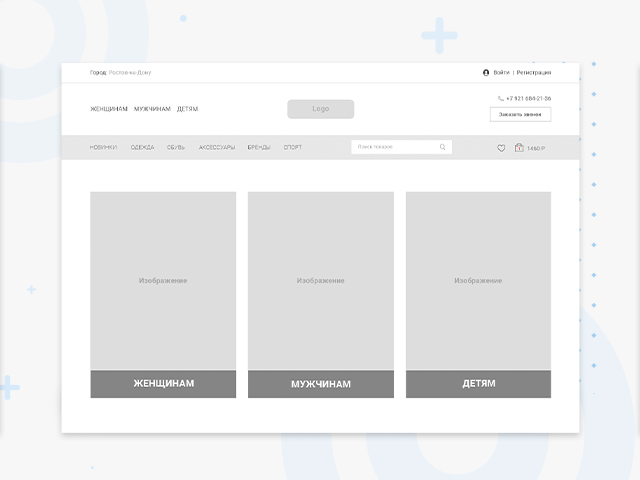Image resolution: width=640 pixels, height=480 pixels.
Task: Click the large МУЖЧИНАМ banner button
Action: click(x=321, y=384)
